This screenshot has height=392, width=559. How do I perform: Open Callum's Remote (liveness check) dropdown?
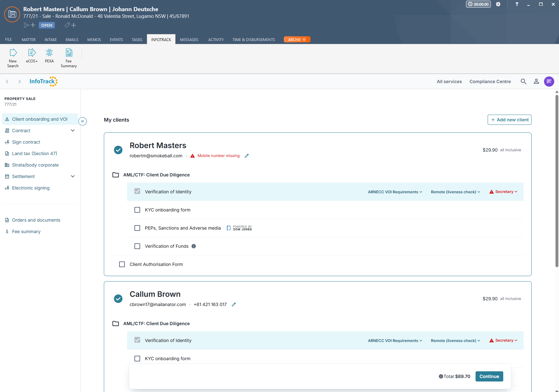click(x=455, y=341)
